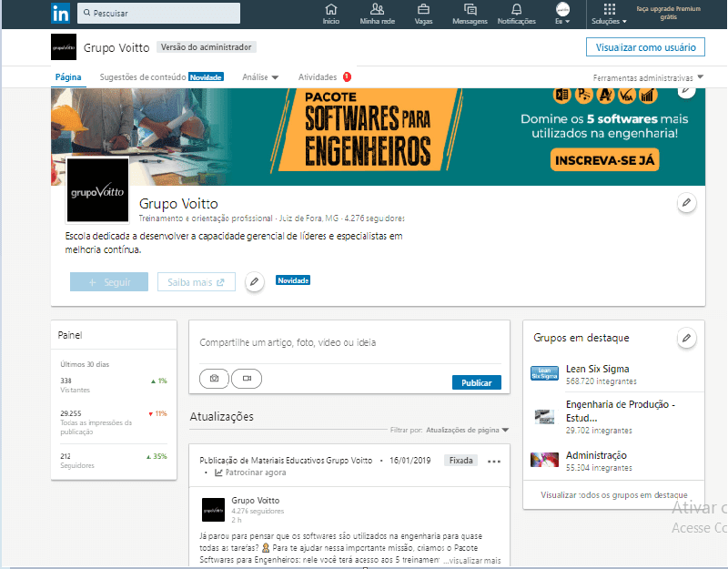Click 568.720 integrantes text

coord(601,381)
